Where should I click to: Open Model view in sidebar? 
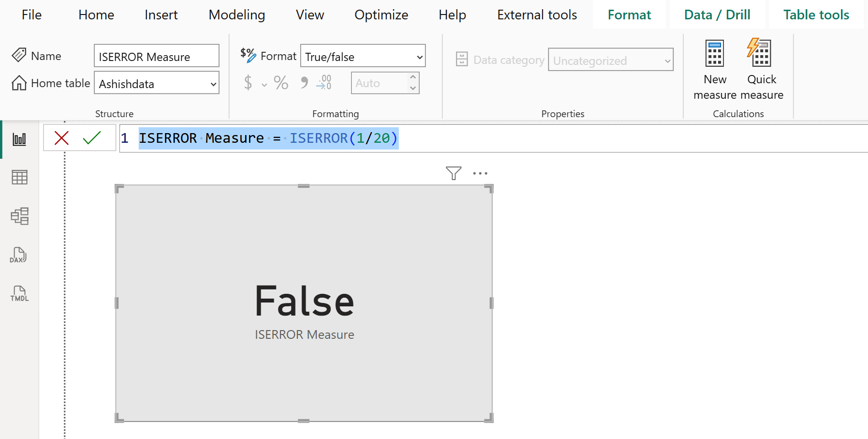[19, 216]
